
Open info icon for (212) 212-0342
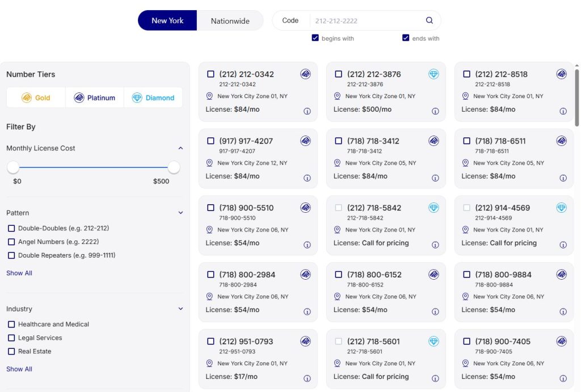click(x=307, y=111)
